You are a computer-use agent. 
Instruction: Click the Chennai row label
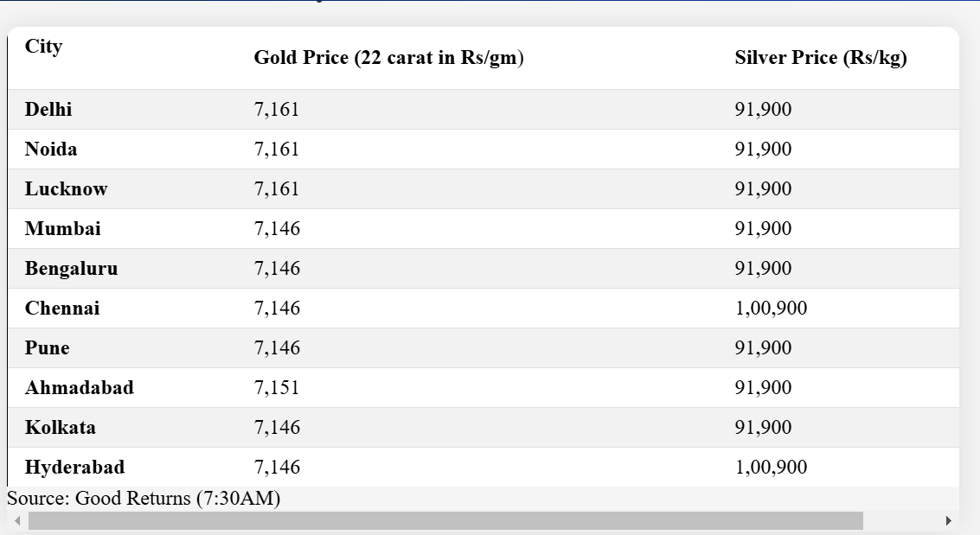pos(61,309)
